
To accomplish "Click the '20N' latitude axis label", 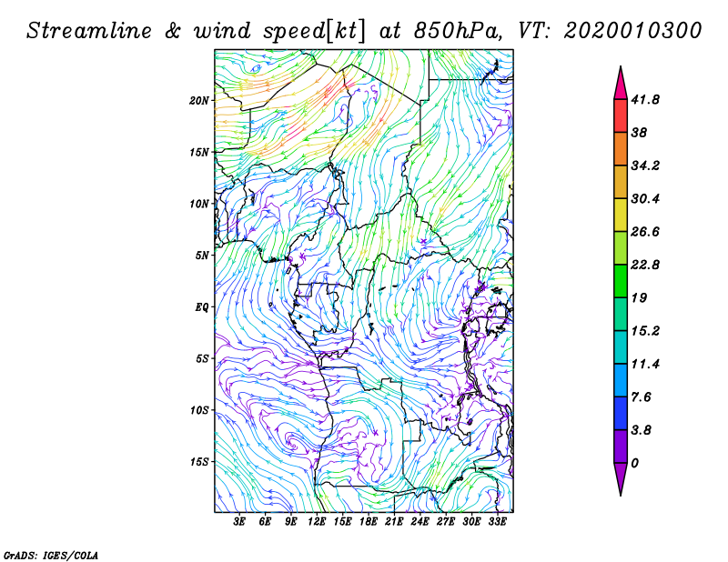I will [199, 100].
